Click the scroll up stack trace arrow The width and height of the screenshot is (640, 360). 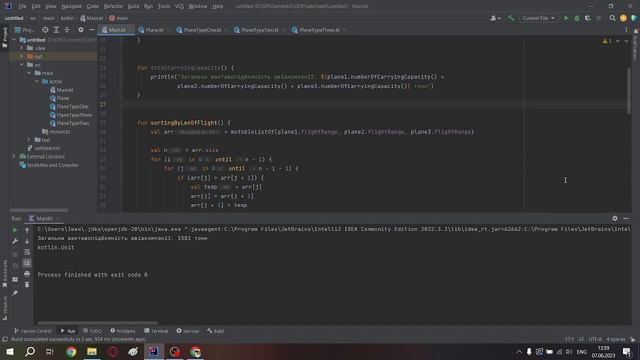[x=27, y=230]
